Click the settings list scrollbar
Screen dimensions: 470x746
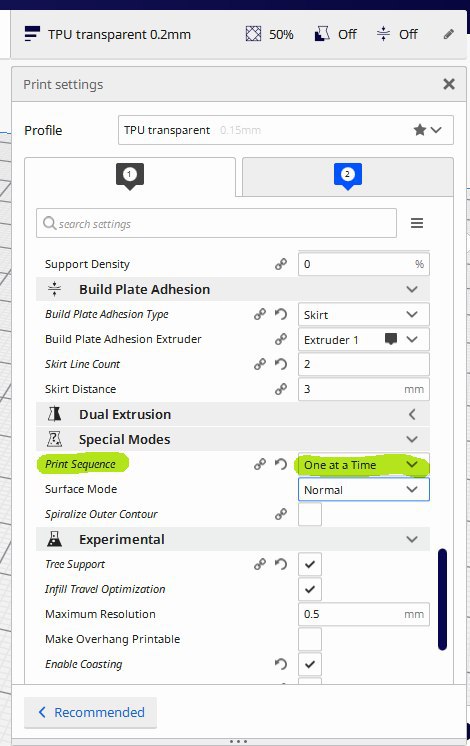pyautogui.click(x=442, y=599)
